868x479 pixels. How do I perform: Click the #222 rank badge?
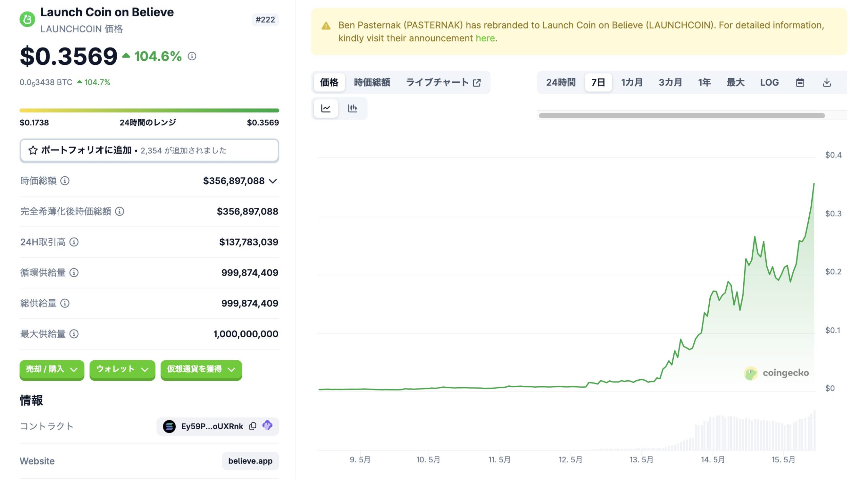tap(265, 20)
